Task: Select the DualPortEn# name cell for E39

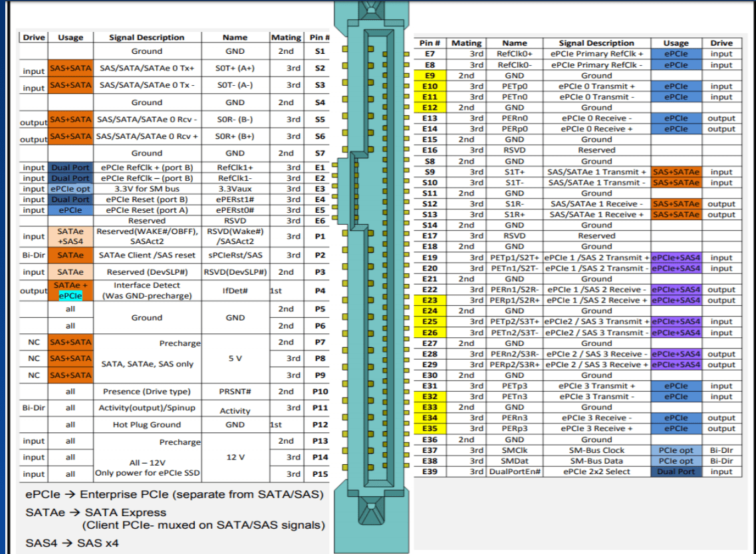Action: [515, 472]
